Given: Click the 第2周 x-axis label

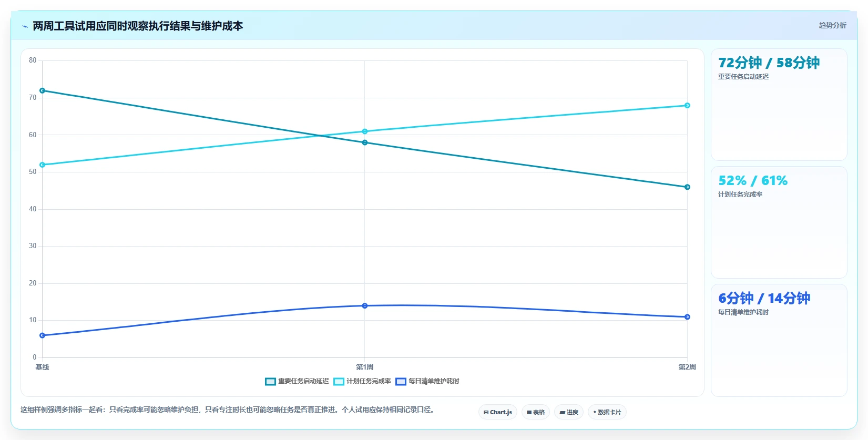Looking at the screenshot, I should coord(687,367).
